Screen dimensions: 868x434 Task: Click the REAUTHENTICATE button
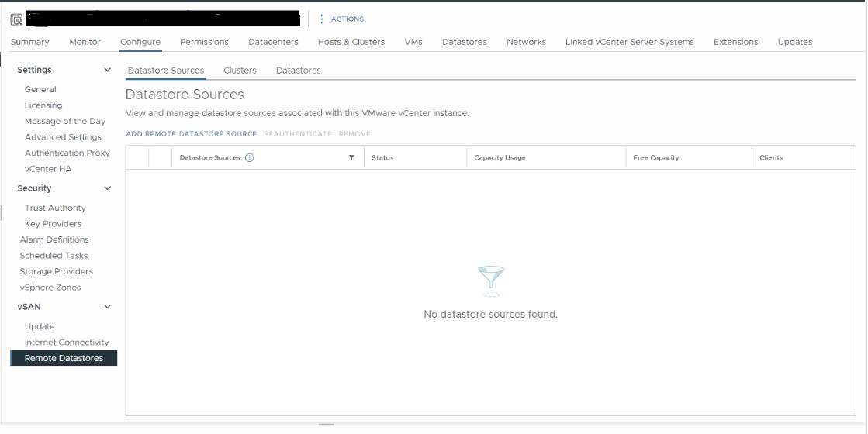pos(298,134)
